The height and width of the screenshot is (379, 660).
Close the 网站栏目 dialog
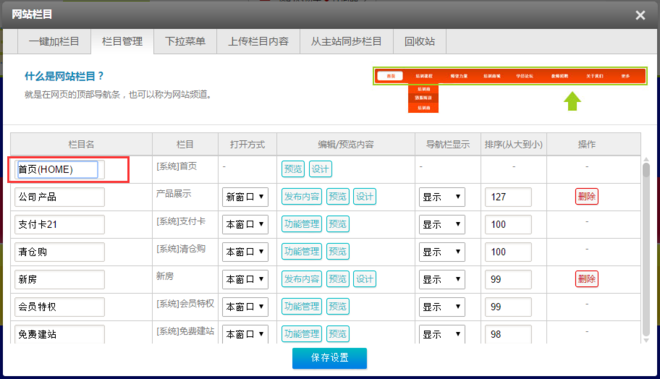point(640,16)
